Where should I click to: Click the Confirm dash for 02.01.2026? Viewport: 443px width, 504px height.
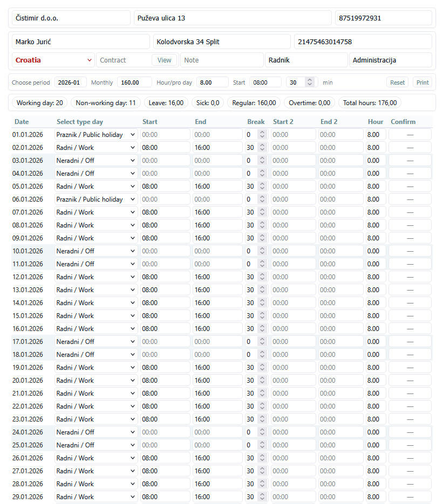pos(410,148)
